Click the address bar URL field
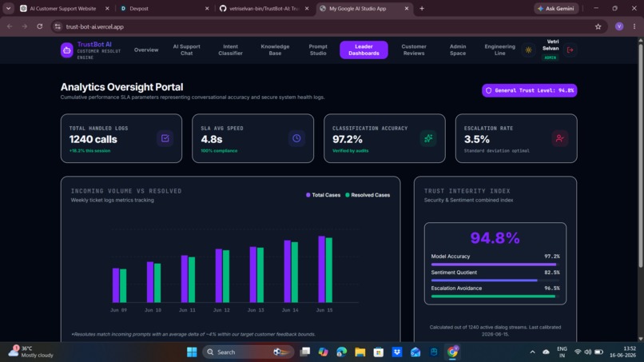644x362 pixels. click(x=327, y=26)
